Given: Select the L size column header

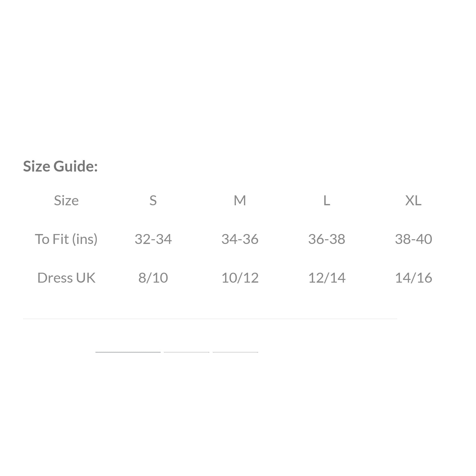Looking at the screenshot, I should tap(327, 200).
